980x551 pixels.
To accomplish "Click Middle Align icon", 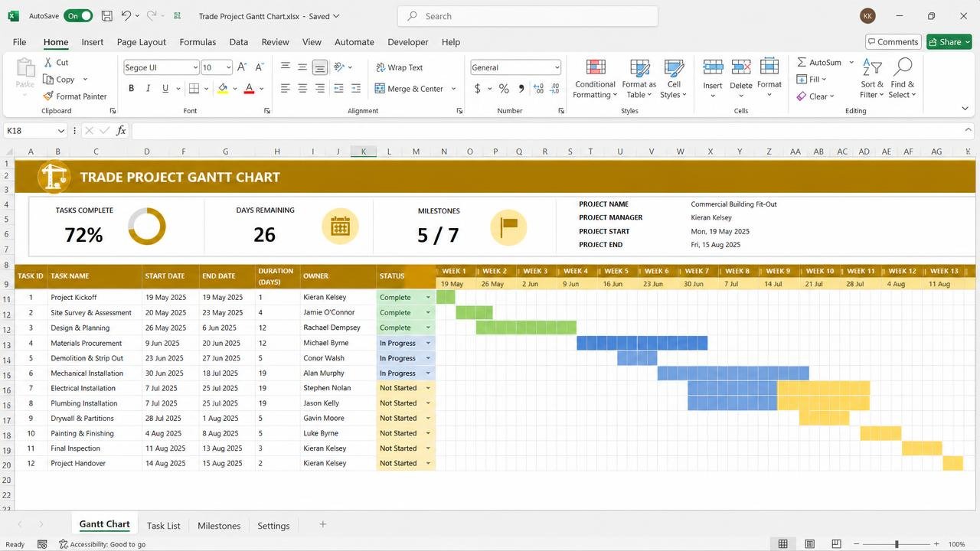I will 302,67.
